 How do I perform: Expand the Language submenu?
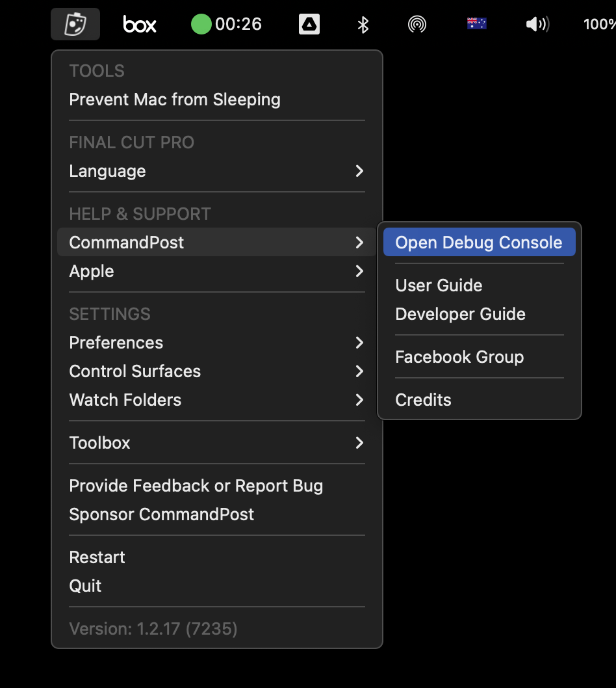click(216, 171)
